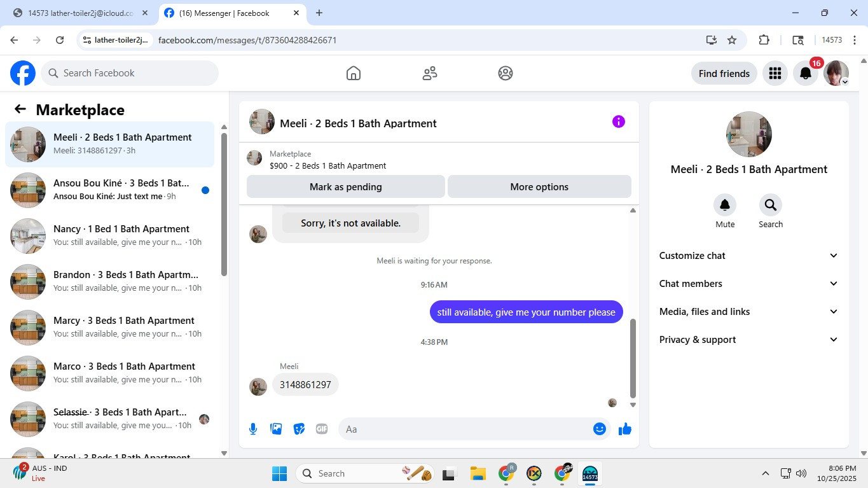Screen dimensions: 868x488
Task: Bookmark this page with the star icon
Action: (732, 40)
